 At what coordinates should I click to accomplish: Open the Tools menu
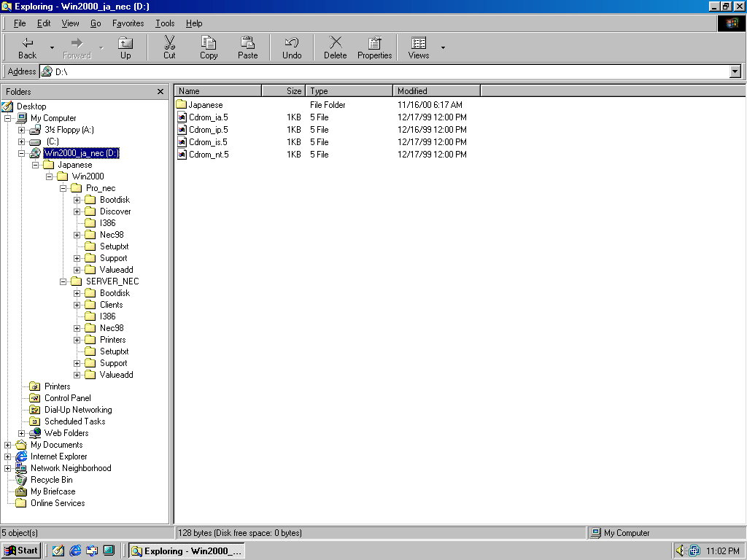pos(165,23)
